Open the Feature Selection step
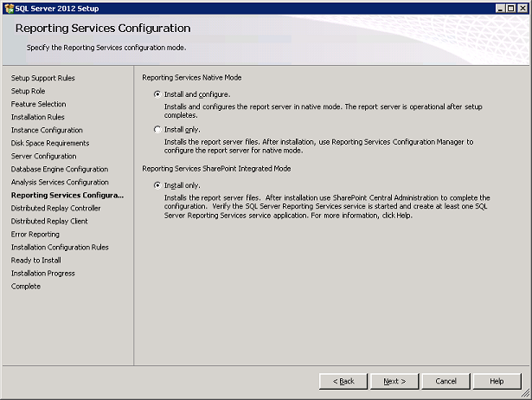This screenshot has height=400, width=532. coord(38,104)
